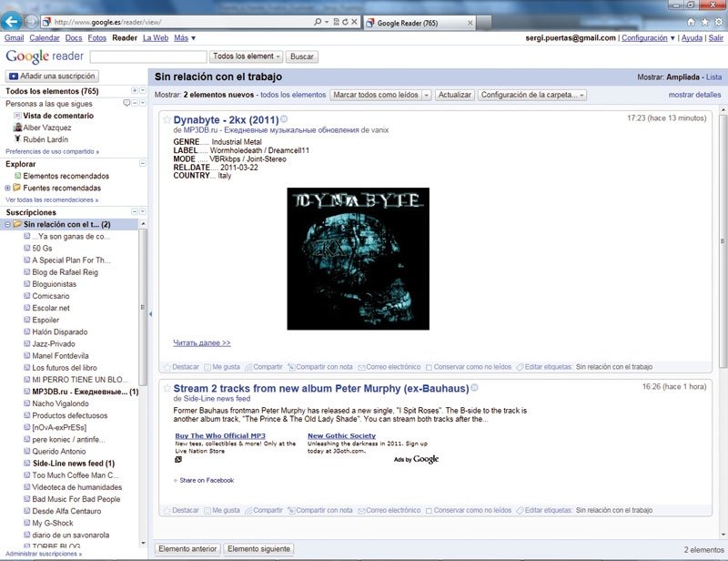
Task: Collapse the Sin relación con el t... folder
Action: [7, 224]
